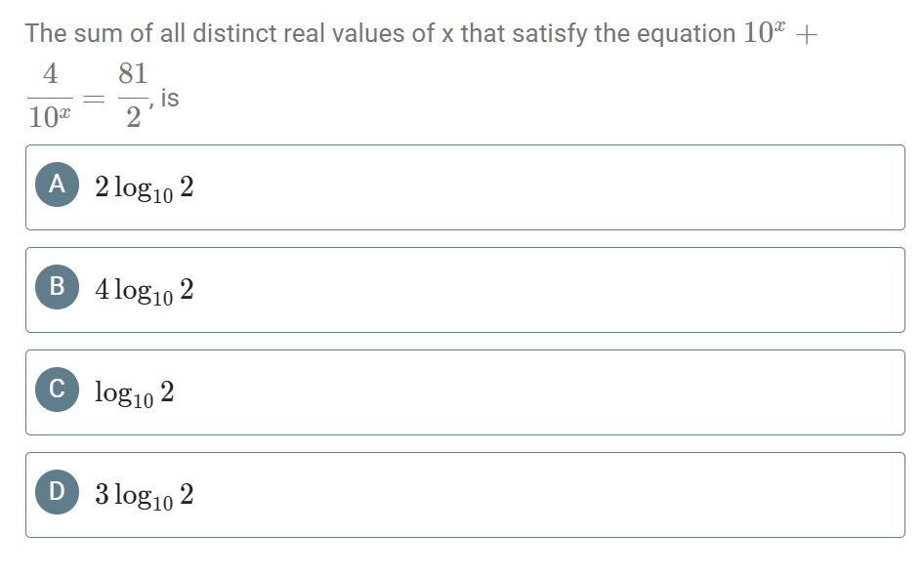
Task: Click the word "is" after the equation
Action: tap(169, 98)
